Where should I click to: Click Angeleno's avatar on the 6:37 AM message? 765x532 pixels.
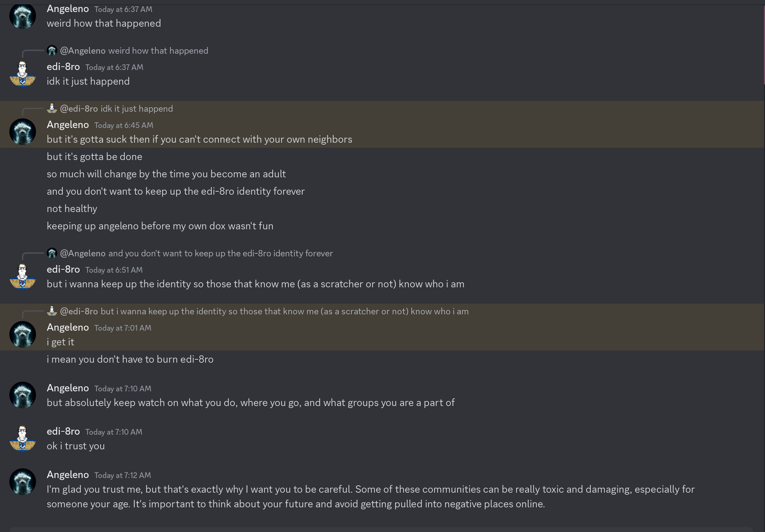pyautogui.click(x=23, y=16)
